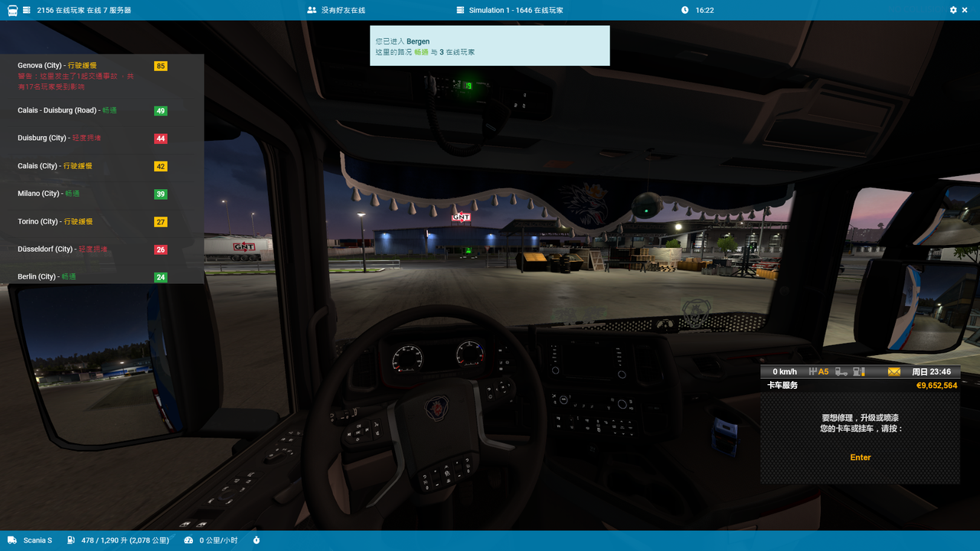Click the Scania S truck label
The width and height of the screenshot is (980, 551).
[x=38, y=540]
